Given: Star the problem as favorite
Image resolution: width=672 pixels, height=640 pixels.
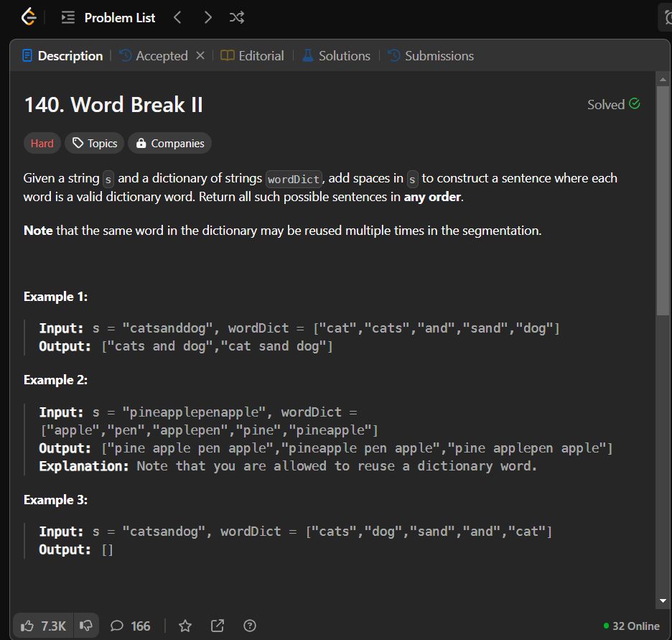Looking at the screenshot, I should tap(185, 626).
